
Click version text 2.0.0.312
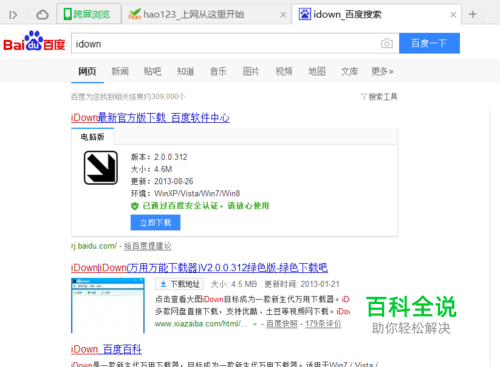(x=171, y=157)
